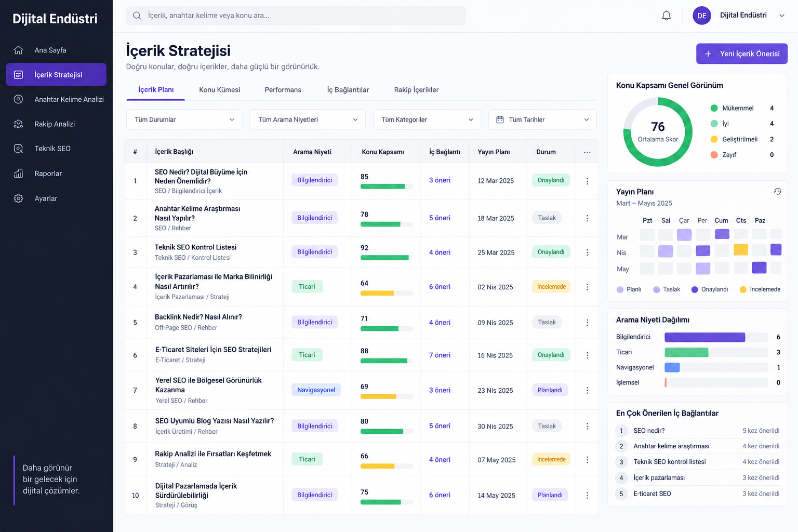Viewport: 798px width, 532px height.
Task: Click the İncelemede legend swatch
Action: (743, 290)
